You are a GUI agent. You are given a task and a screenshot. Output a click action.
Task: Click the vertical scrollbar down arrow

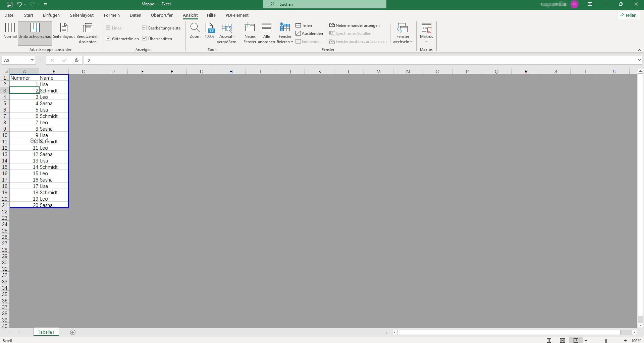tap(640, 325)
